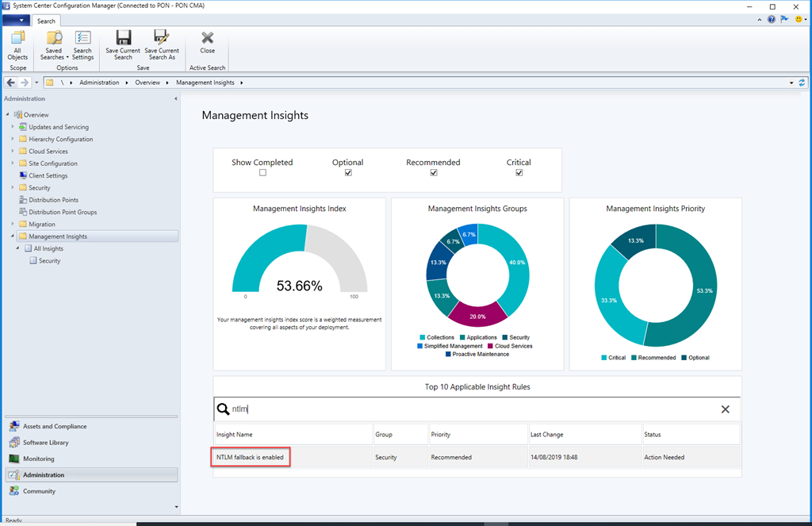Open the NTLM fallback is enabled insight

click(x=250, y=457)
